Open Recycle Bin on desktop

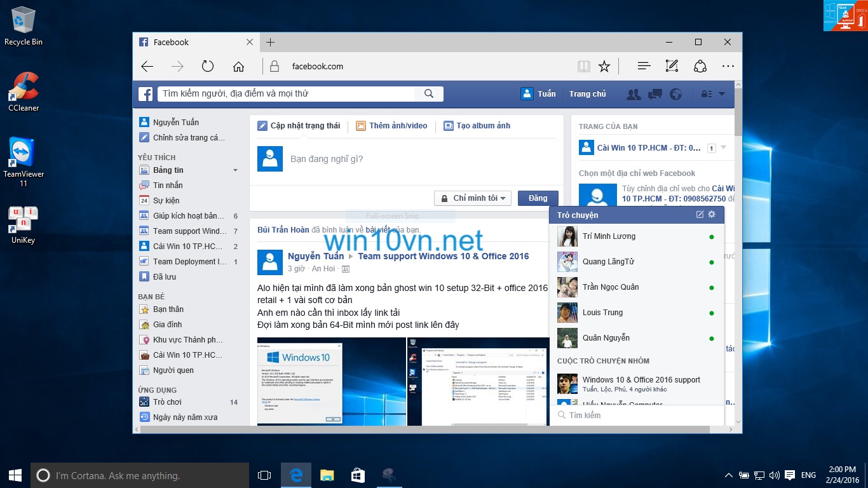[24, 26]
